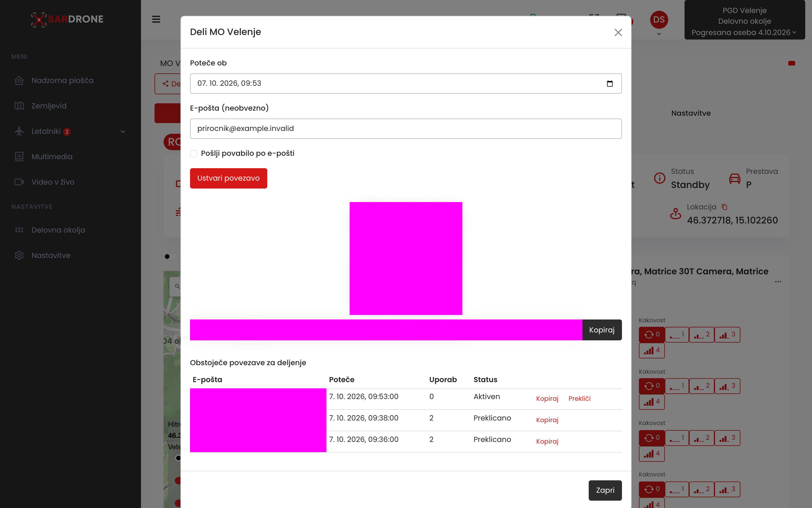Screen dimensions: 812x508
Task: Switch to the Nastavitve tab
Action: 691,113
